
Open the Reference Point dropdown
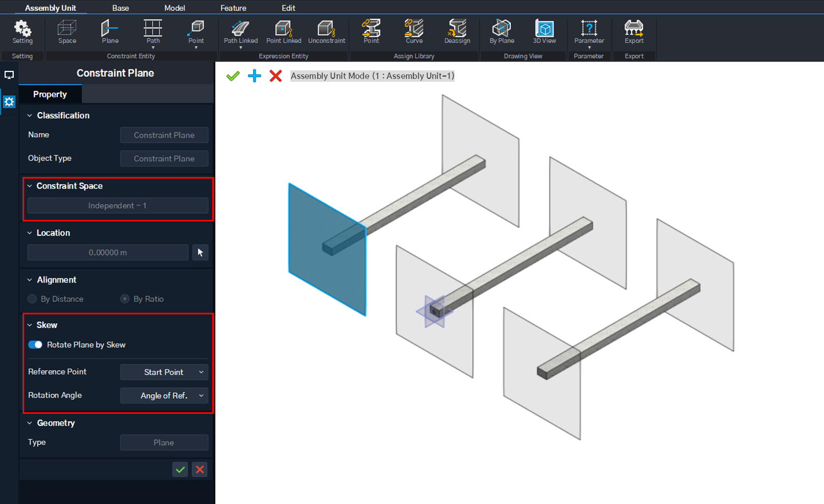coord(164,372)
